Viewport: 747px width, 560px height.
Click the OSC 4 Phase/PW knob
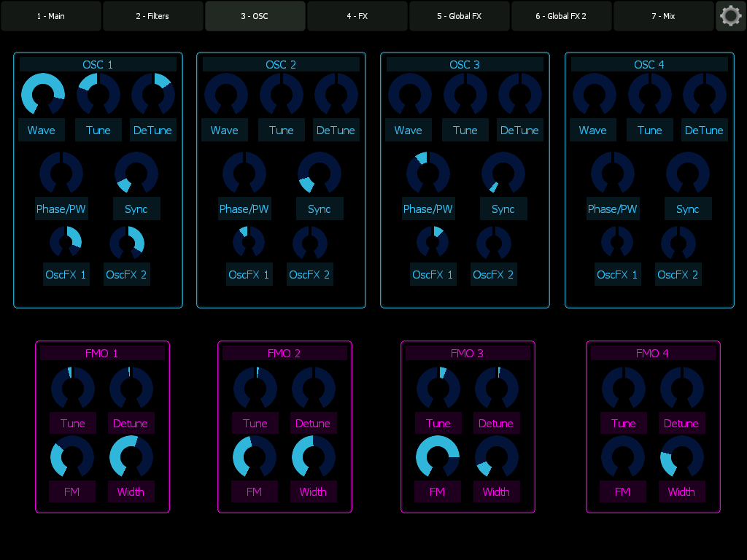(x=613, y=174)
